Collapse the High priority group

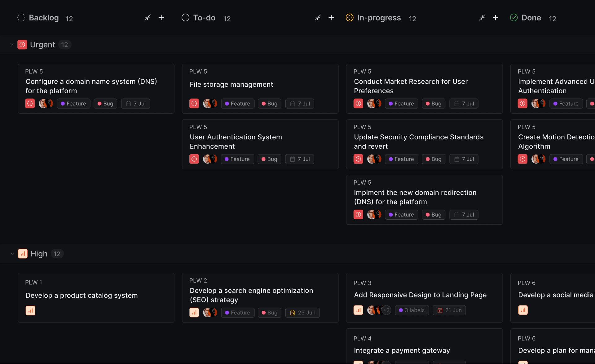point(12,254)
